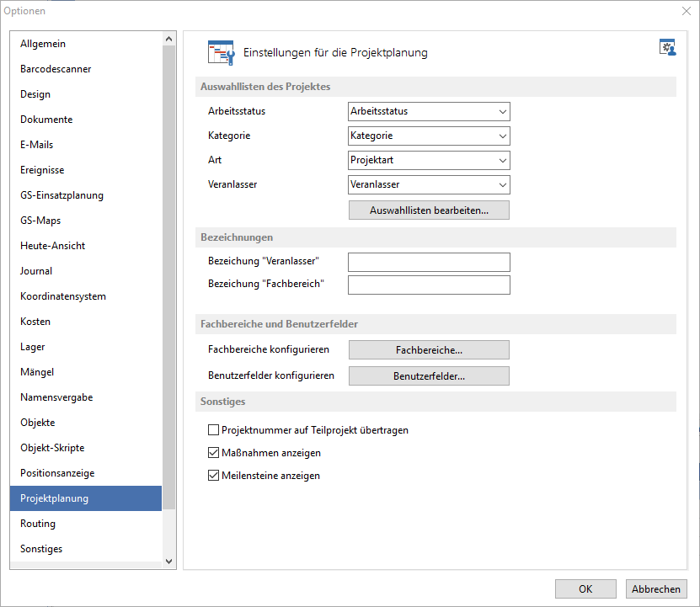The image size is (700, 607).
Task: Select the Objekt-Skripte entry
Action: [x=86, y=448]
